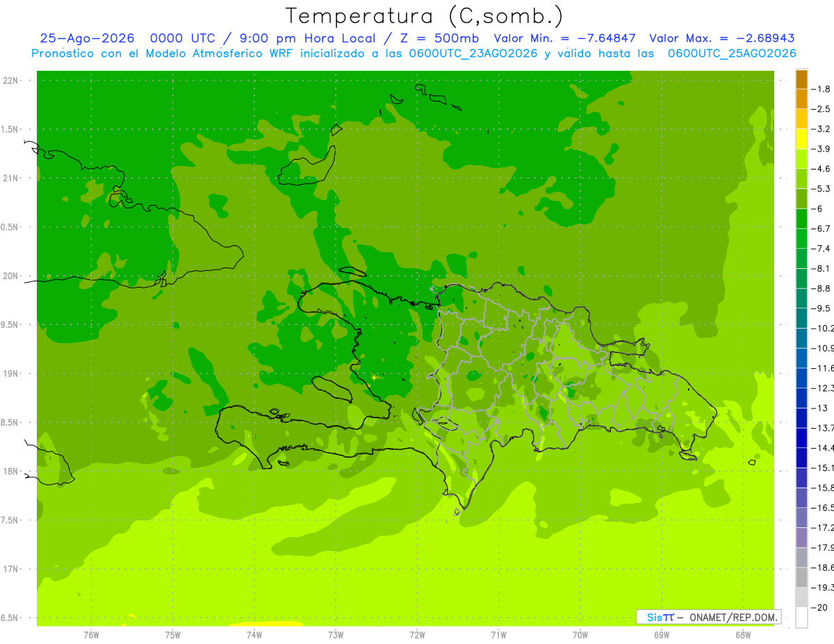
Task: Click the "-3.9" legend label
Action: tap(822, 149)
